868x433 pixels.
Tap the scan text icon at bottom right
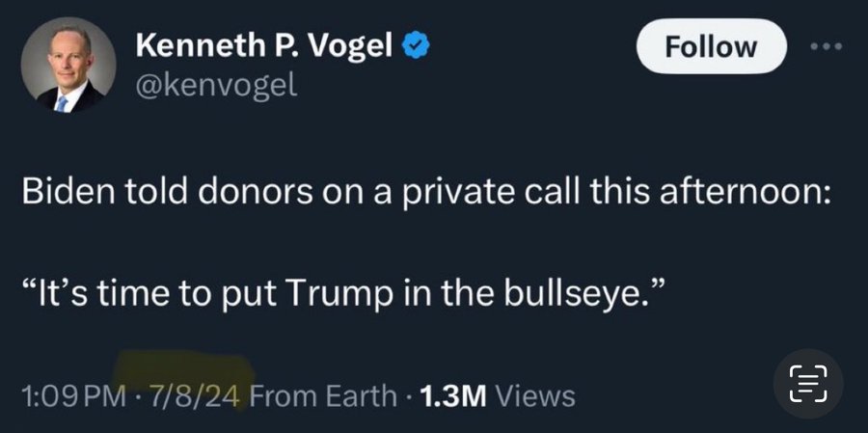pyautogui.click(x=808, y=384)
